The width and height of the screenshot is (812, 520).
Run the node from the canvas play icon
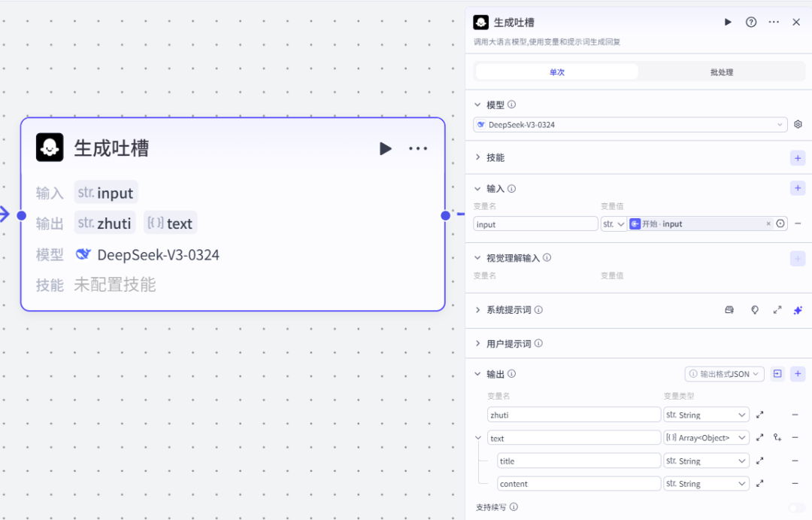click(386, 148)
